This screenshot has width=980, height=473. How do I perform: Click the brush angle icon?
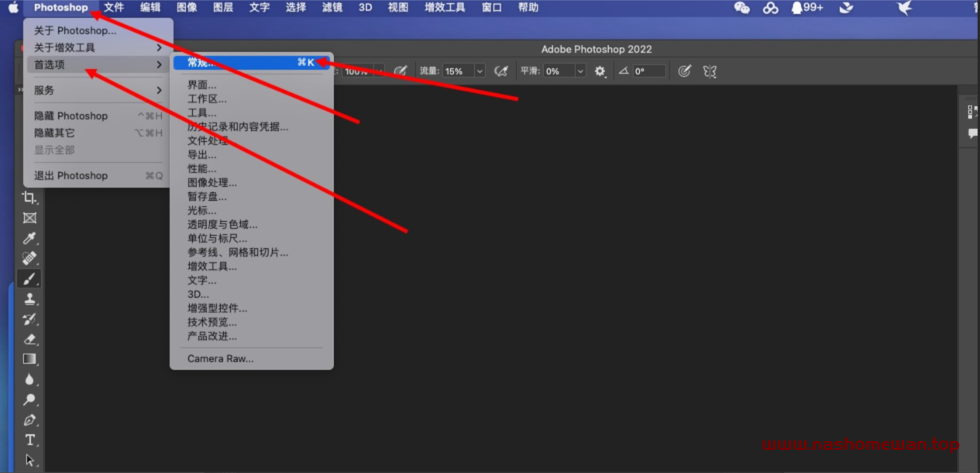pyautogui.click(x=624, y=71)
